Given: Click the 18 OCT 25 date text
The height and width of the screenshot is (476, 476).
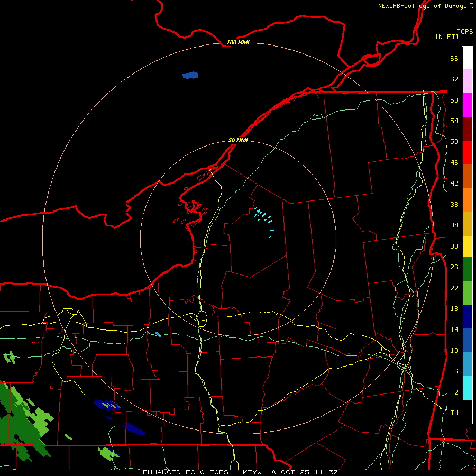Looking at the screenshot, I should coord(288,472).
